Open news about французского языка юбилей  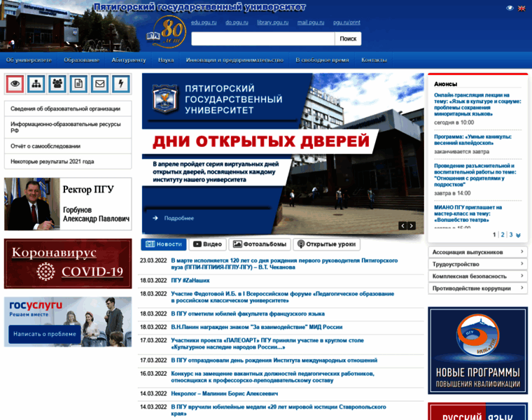tap(248, 314)
